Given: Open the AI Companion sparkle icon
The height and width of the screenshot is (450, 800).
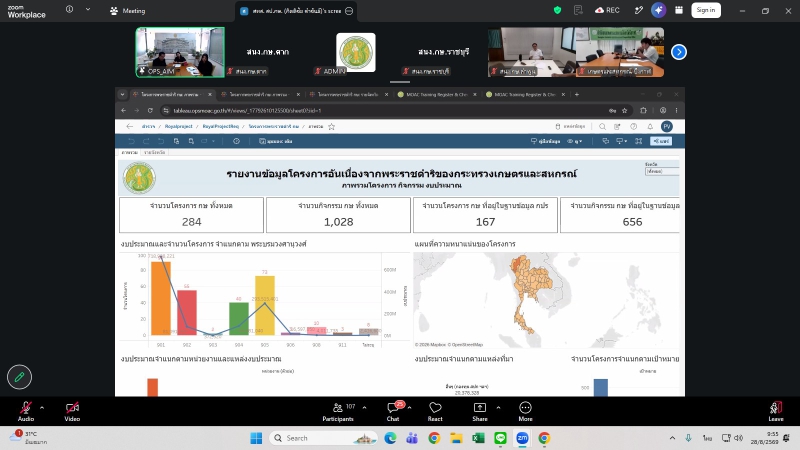Looking at the screenshot, I should click(658, 10).
